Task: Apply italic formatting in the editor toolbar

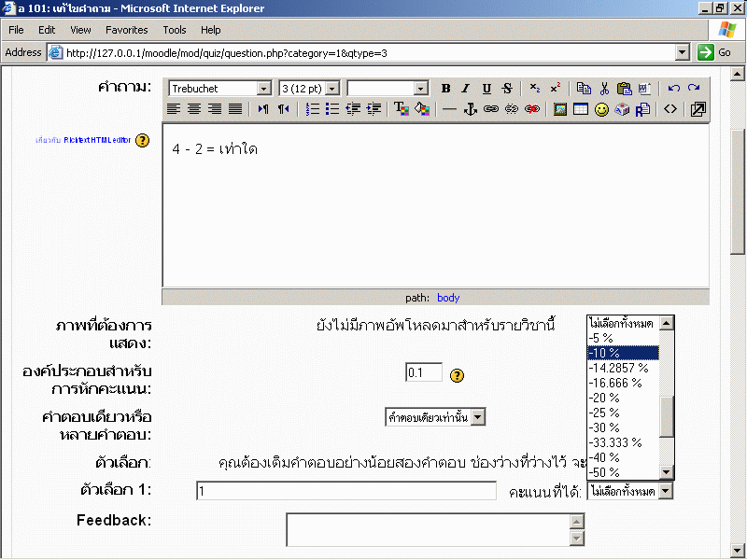Action: pos(467,89)
